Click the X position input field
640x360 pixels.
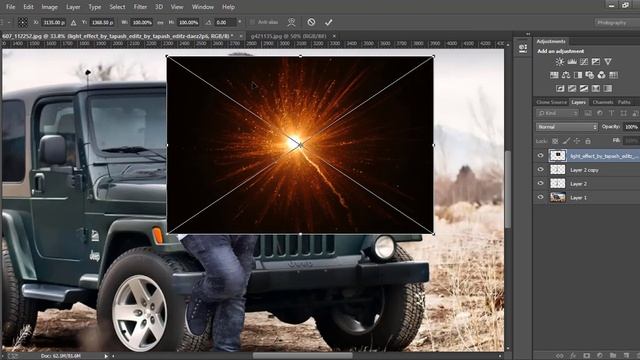click(54, 22)
